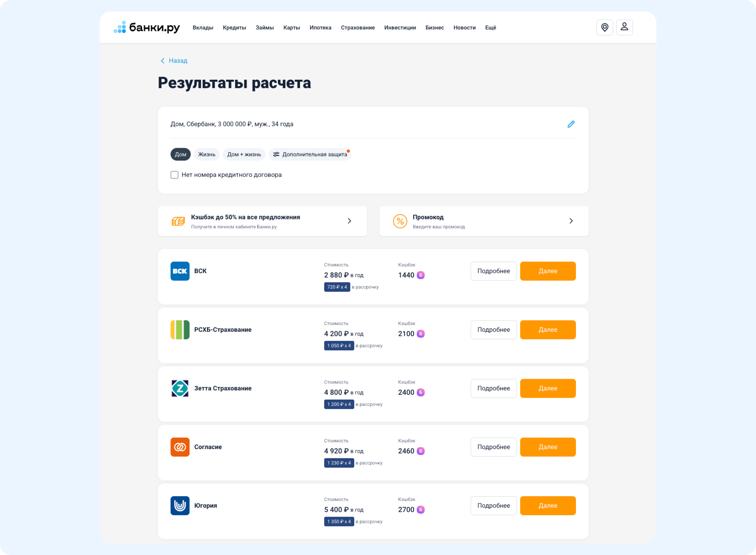Screen dimensions: 756x555
Task: Expand the Промокод chevron
Action: pyautogui.click(x=571, y=221)
